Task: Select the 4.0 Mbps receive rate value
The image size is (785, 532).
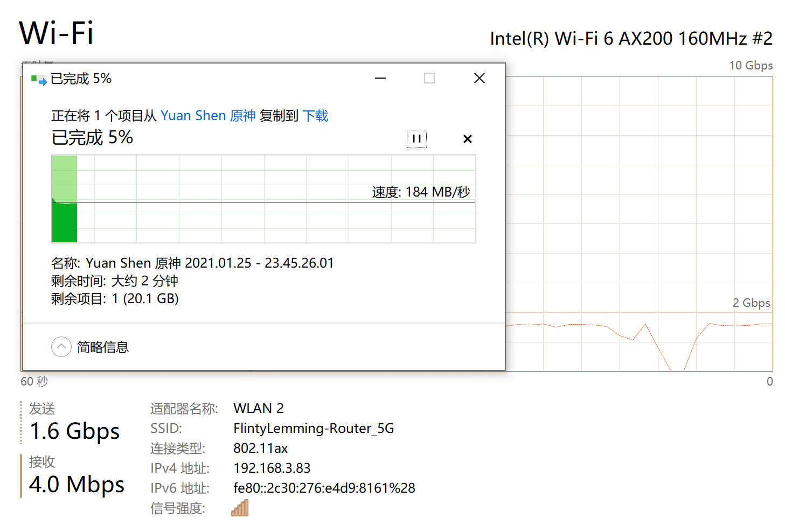Action: click(x=77, y=485)
